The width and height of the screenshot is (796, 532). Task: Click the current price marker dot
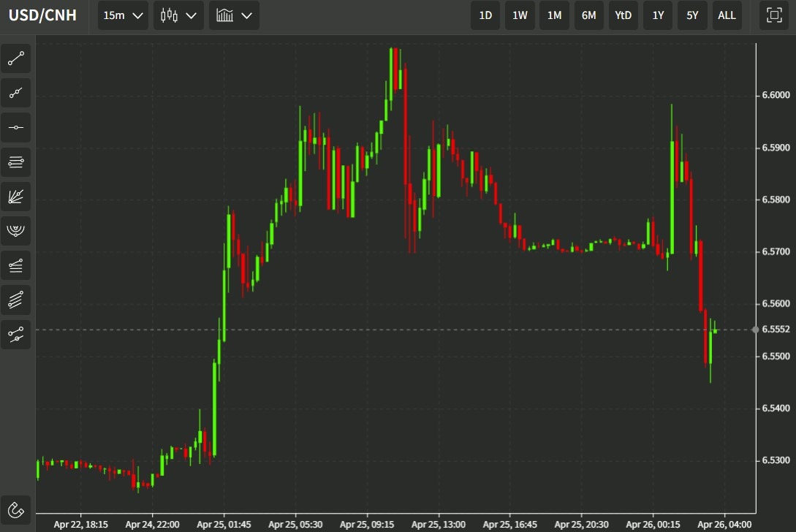pyautogui.click(x=755, y=330)
